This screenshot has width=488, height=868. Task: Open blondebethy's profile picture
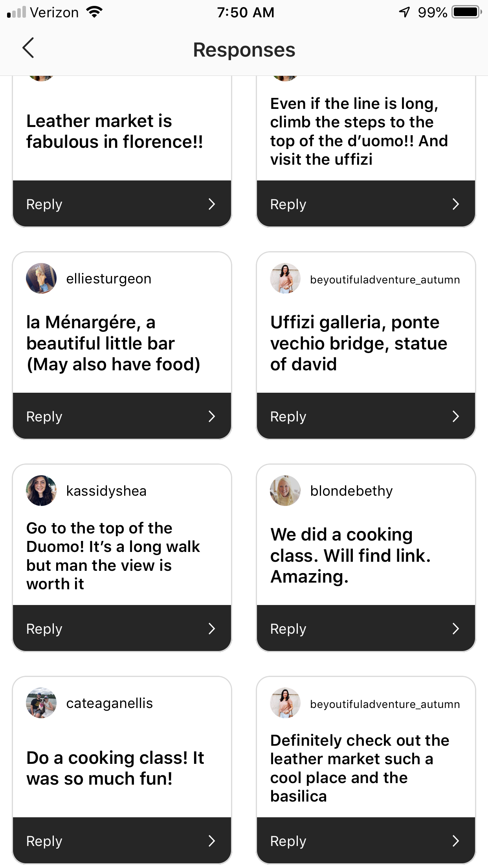285,491
